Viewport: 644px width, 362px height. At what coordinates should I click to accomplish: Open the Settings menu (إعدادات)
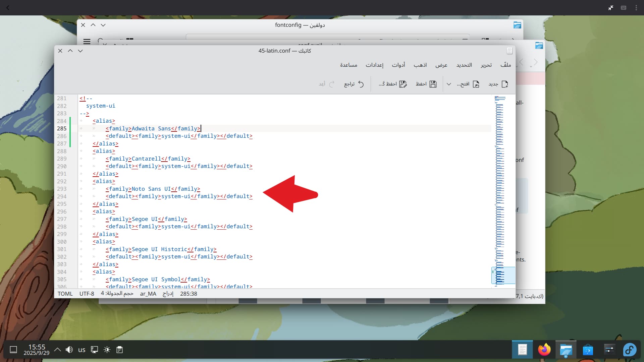coord(374,65)
